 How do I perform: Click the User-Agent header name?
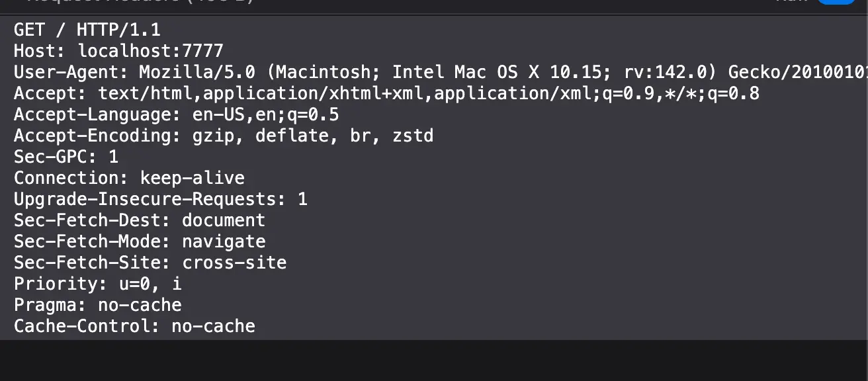(x=71, y=72)
